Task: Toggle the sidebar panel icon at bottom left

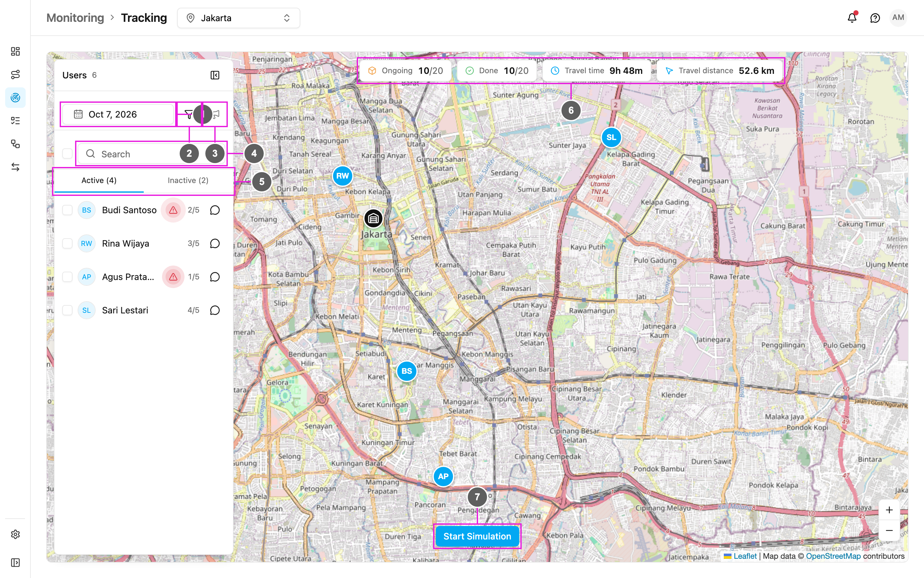Action: pos(15,562)
